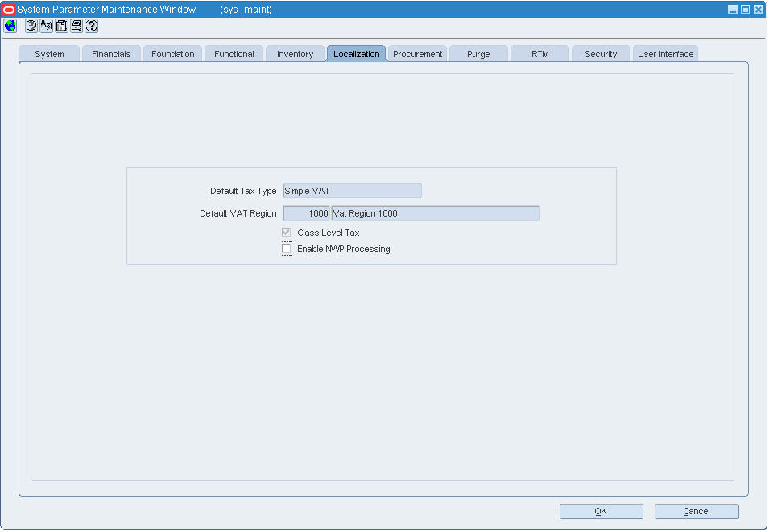
Task: Enable NWP Processing checkbox
Action: 287,249
